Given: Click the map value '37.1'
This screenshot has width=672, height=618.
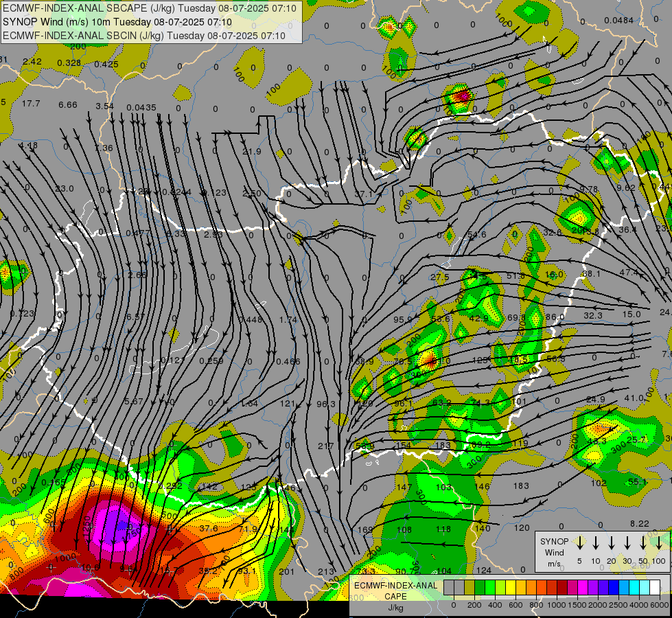Looking at the screenshot, I should pyautogui.click(x=363, y=194).
